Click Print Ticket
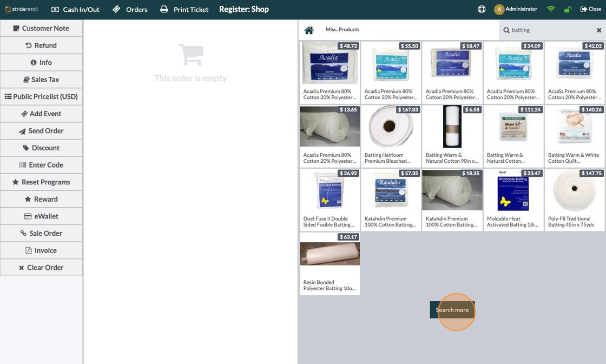 click(185, 9)
